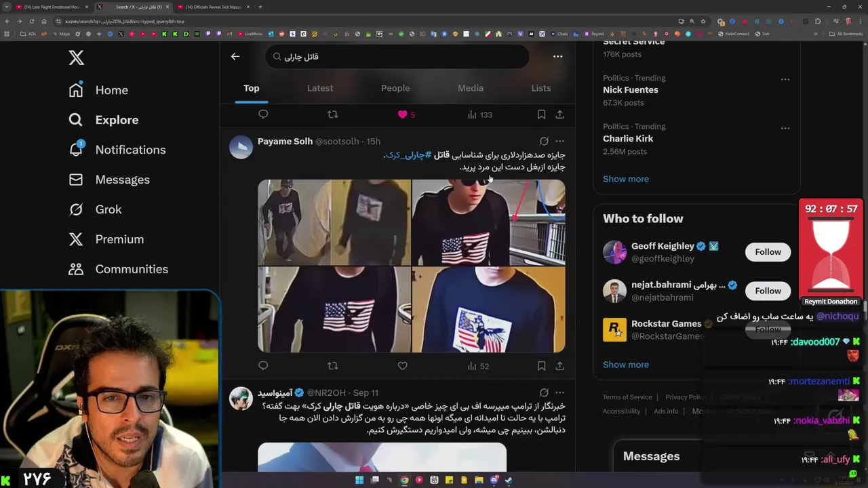Viewport: 868px width, 488px height.
Task: View analytics showing 133 views
Action: click(x=479, y=115)
